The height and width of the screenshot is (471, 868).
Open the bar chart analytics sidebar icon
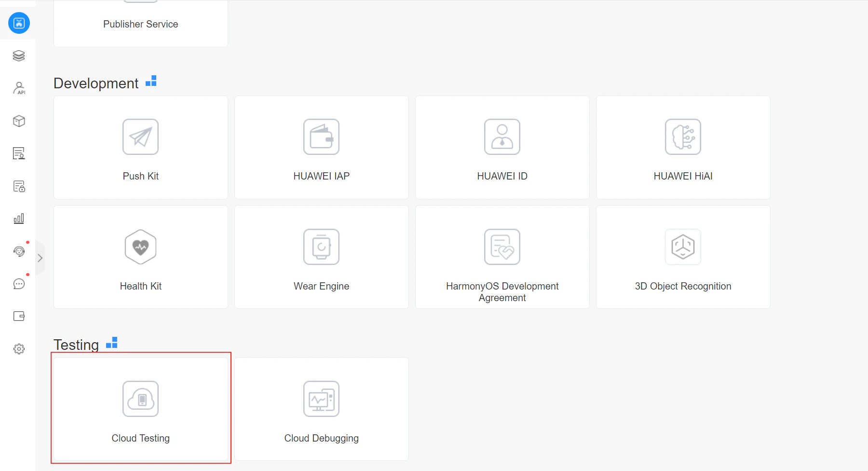point(19,219)
